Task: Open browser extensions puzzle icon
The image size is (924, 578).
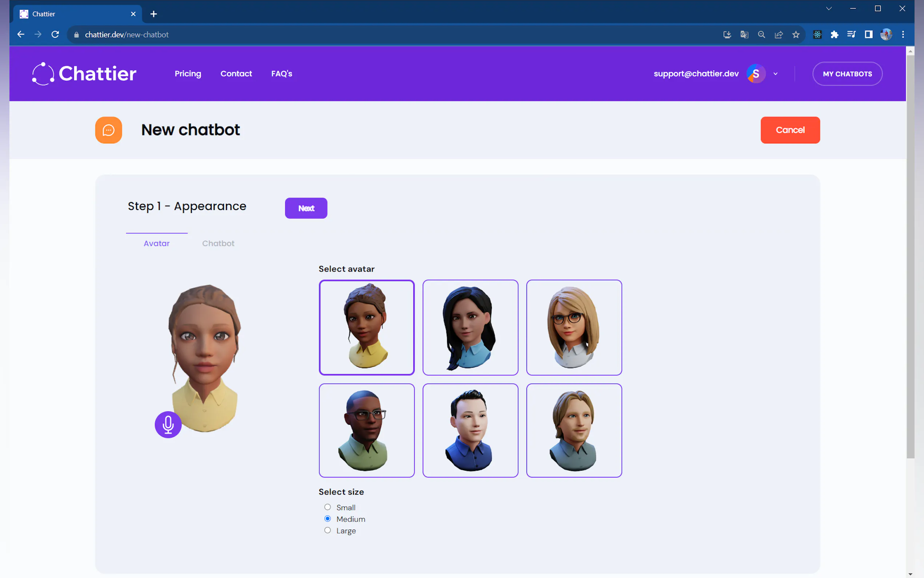Action: coord(834,35)
